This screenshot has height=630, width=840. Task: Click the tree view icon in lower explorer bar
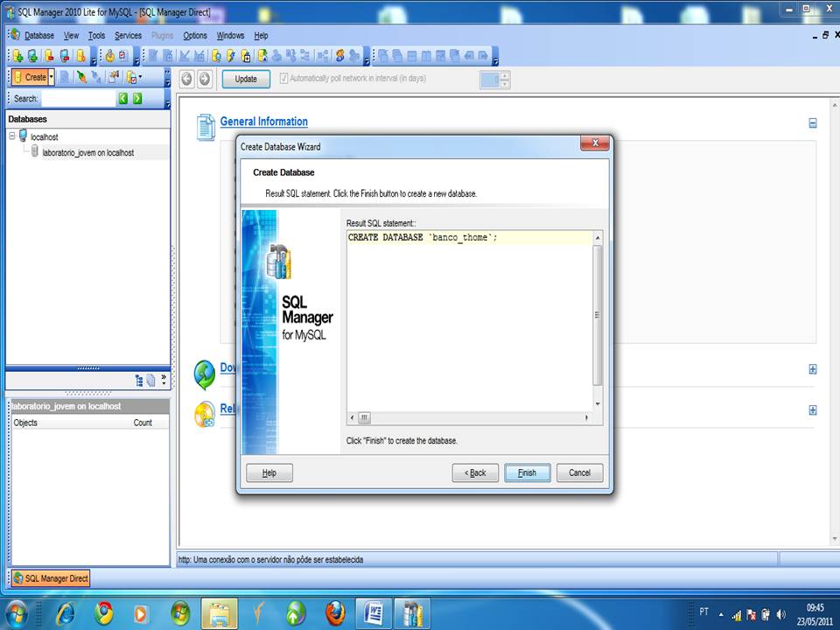[139, 381]
